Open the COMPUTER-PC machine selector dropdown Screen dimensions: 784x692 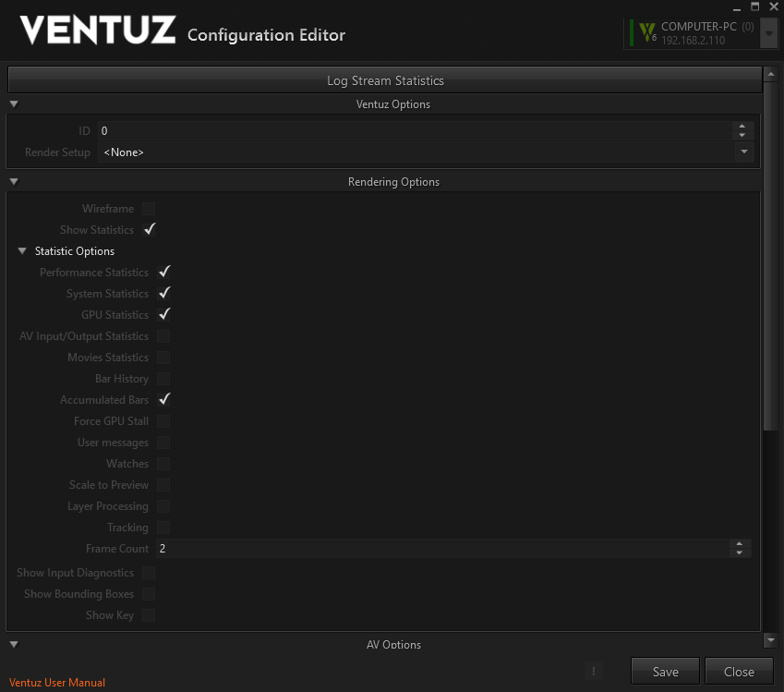tap(768, 34)
